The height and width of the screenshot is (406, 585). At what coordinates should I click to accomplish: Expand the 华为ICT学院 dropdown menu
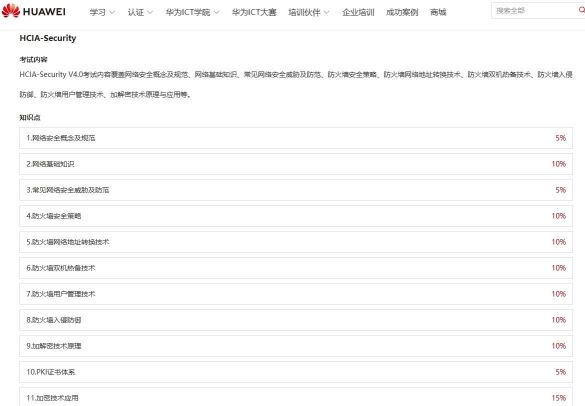click(193, 12)
